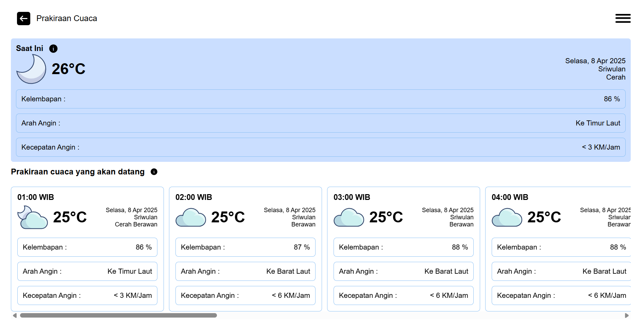This screenshot has height=323, width=644.
Task: Click 02:00 card Kelembapan 87 % row
Action: coord(245,247)
